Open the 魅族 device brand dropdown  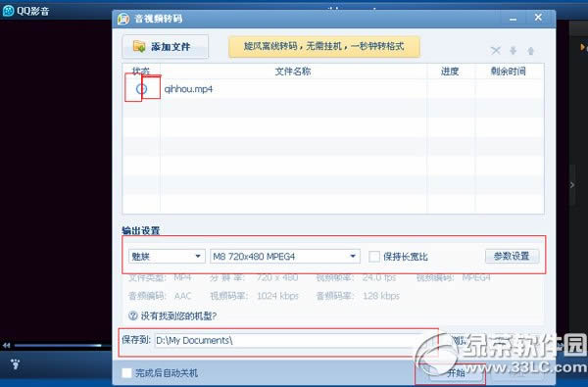pos(167,257)
